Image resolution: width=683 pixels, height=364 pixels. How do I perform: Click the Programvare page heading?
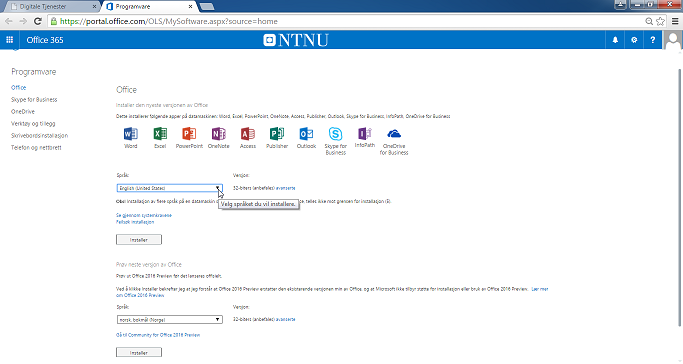click(34, 72)
